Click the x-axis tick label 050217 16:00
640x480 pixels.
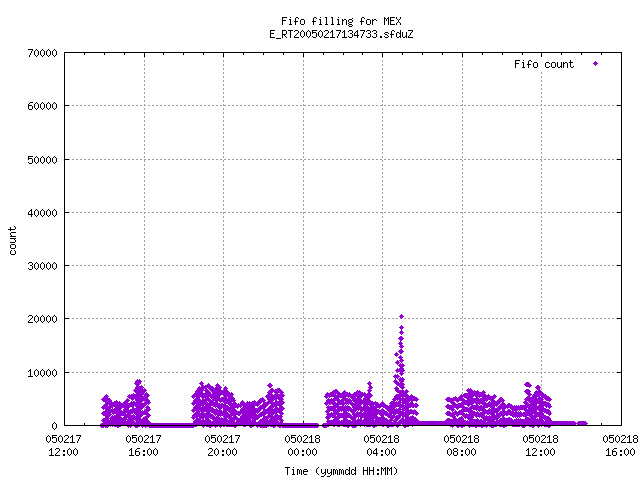[x=143, y=446]
